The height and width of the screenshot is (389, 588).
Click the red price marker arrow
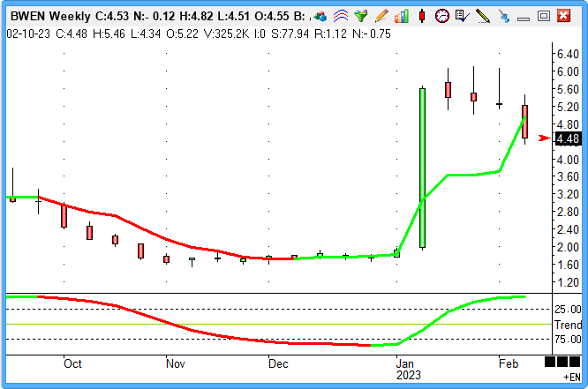[544, 138]
